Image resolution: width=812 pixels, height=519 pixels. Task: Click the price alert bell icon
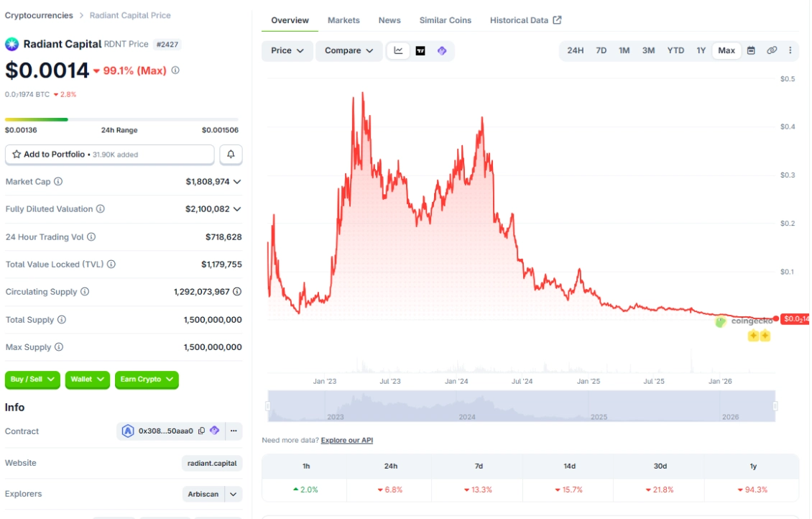pos(231,155)
